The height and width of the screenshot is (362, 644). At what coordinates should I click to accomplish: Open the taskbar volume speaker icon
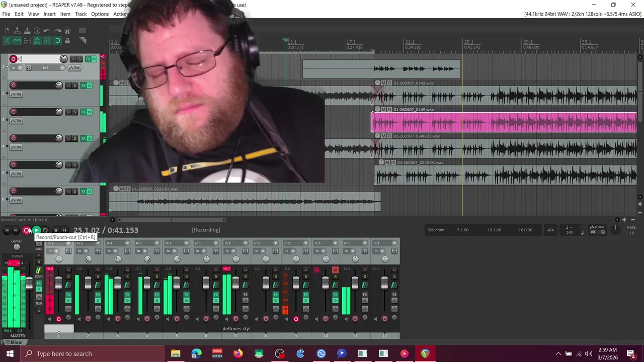(x=589, y=353)
